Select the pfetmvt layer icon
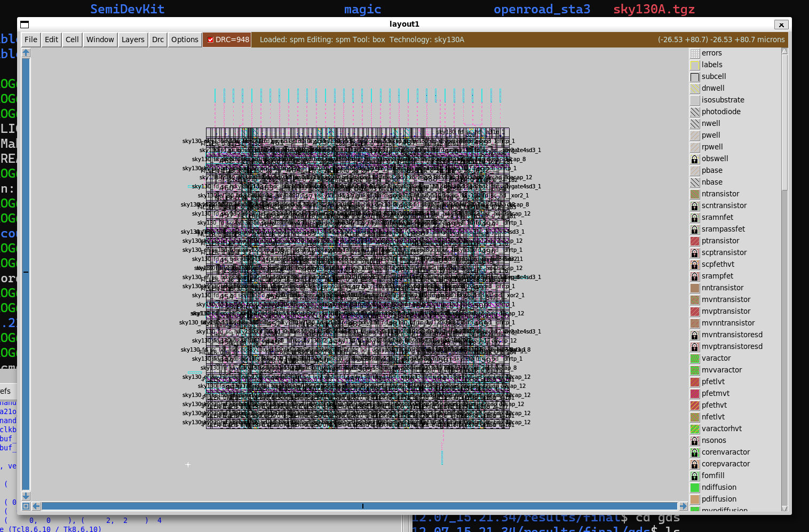 click(694, 394)
